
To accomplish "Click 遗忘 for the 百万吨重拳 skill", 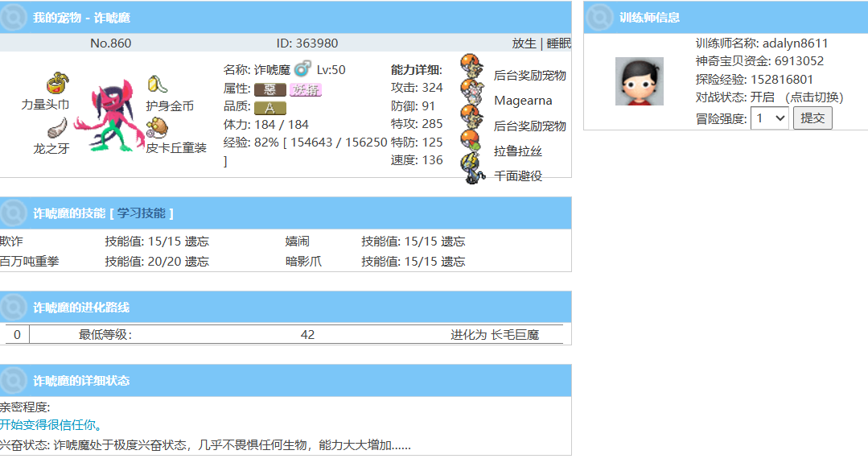I will [x=197, y=262].
